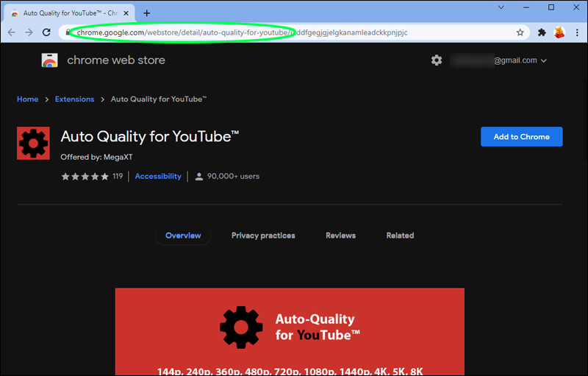588x376 pixels.
Task: Open the tab search chevron
Action: (501, 7)
